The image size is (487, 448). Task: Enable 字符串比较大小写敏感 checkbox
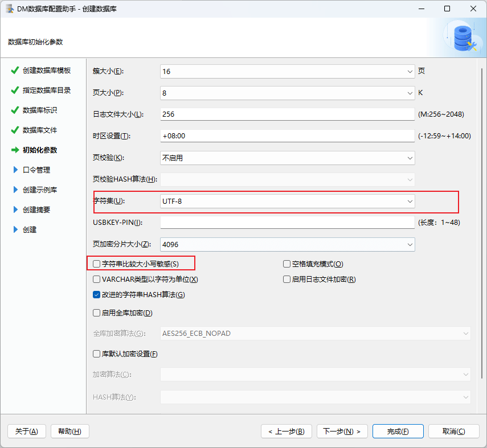[97, 264]
